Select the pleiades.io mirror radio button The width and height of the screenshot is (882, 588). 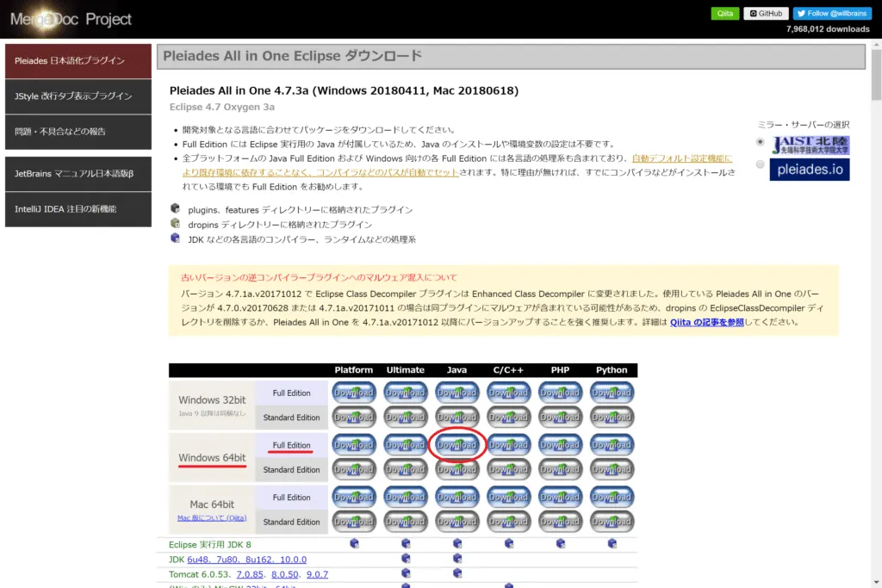[x=760, y=164]
